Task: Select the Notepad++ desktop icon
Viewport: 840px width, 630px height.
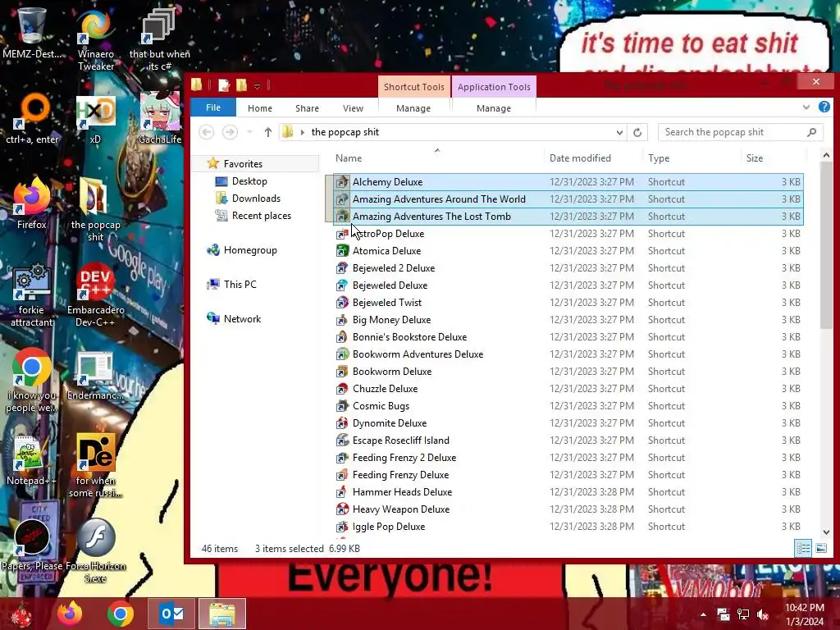Action: click(31, 461)
